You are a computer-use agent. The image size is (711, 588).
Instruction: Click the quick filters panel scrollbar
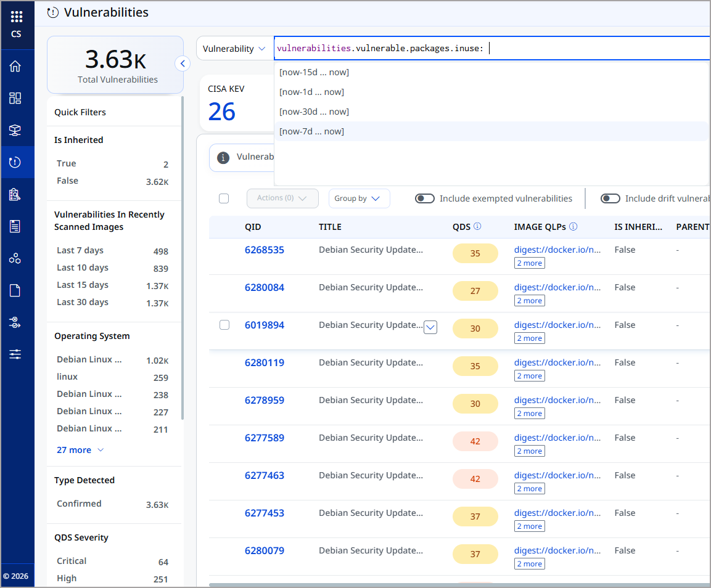point(183,258)
